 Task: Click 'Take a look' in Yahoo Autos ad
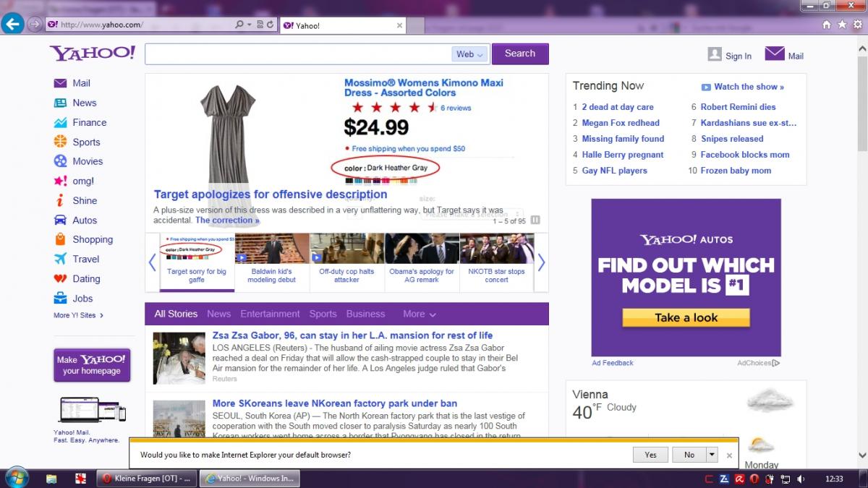pyautogui.click(x=686, y=317)
